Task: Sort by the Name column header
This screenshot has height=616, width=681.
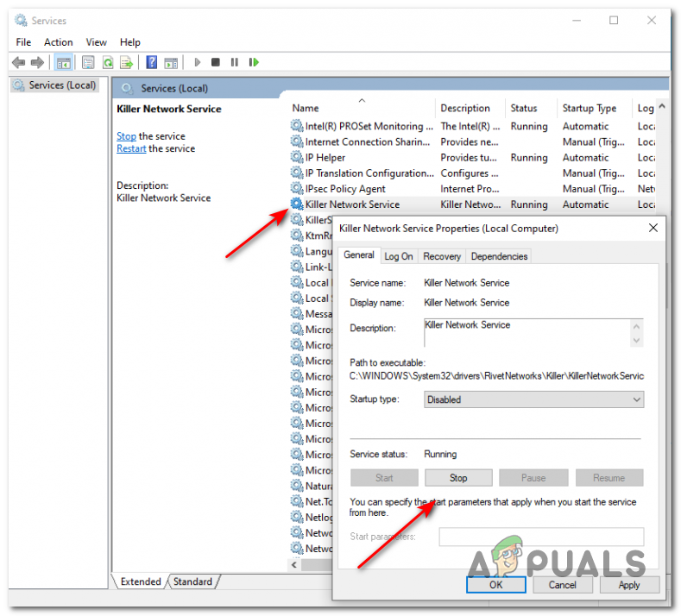Action: [x=306, y=108]
